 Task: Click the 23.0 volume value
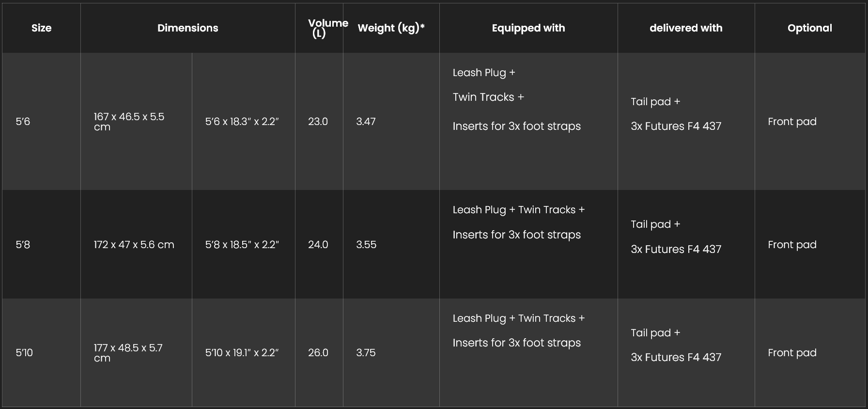click(x=318, y=122)
